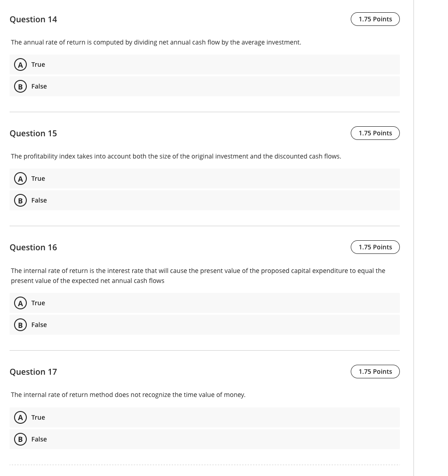Mark True for Question 16
The width and height of the screenshot is (448, 476).
point(204,303)
